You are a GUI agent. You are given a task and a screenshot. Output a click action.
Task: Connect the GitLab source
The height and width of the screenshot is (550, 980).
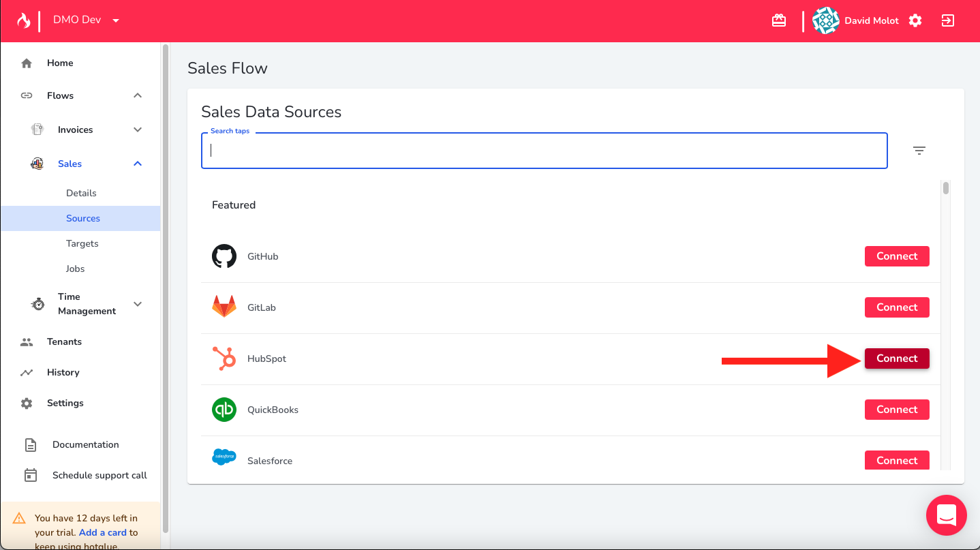pyautogui.click(x=897, y=307)
